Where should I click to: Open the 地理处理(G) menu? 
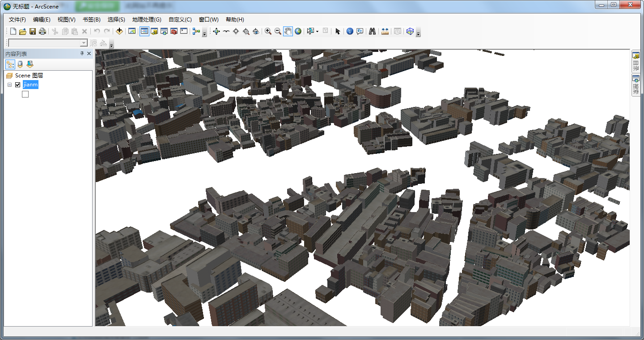(146, 20)
